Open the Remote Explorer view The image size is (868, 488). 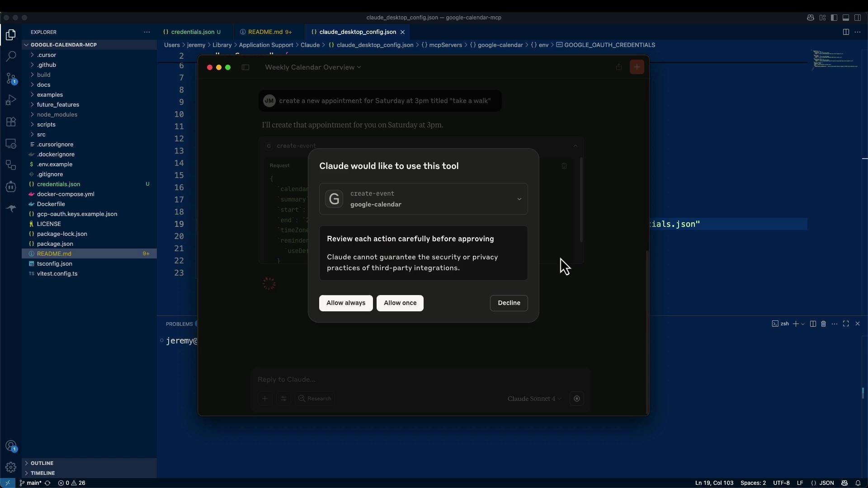[x=11, y=144]
